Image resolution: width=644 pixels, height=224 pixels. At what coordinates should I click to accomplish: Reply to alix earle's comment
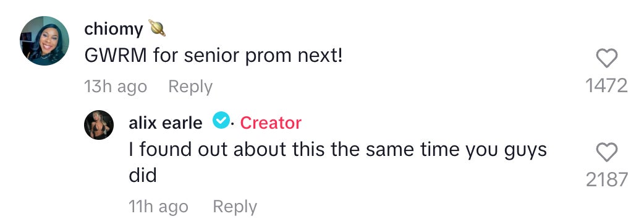[x=235, y=206]
